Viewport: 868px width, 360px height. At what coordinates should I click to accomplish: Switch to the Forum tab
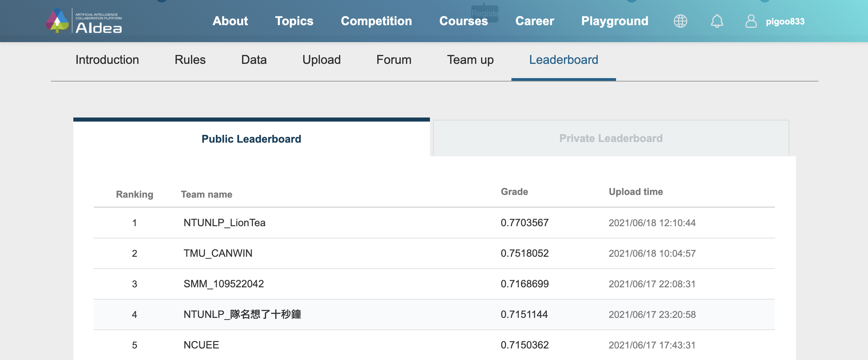[394, 60]
